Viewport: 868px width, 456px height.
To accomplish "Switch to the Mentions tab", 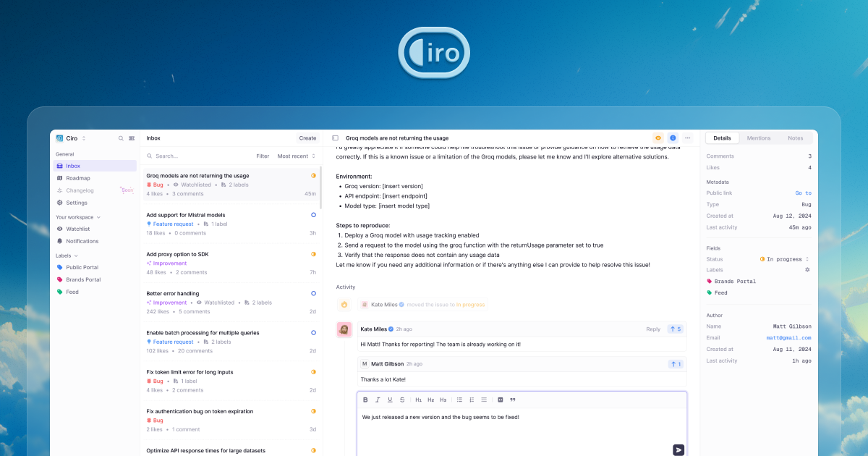I will (759, 138).
